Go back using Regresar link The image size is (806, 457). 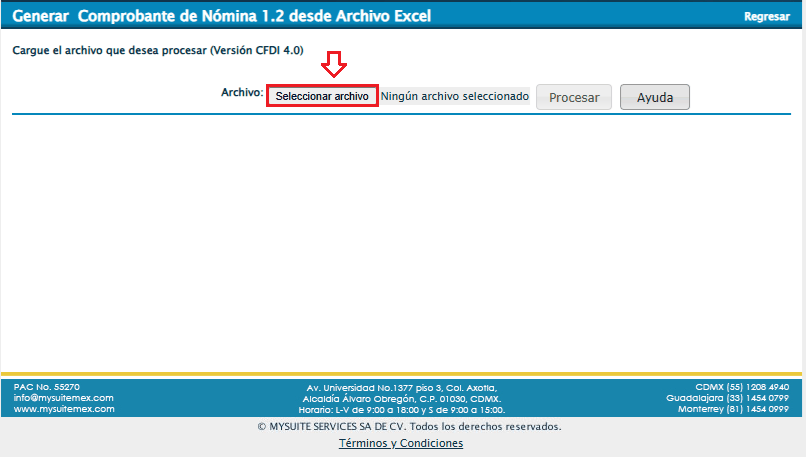pyautogui.click(x=766, y=16)
